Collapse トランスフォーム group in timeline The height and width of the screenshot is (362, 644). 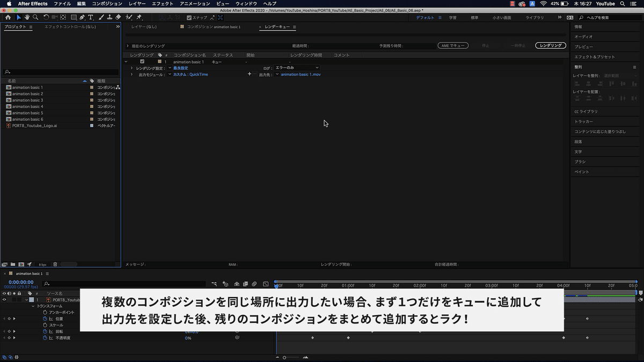[x=33, y=306]
